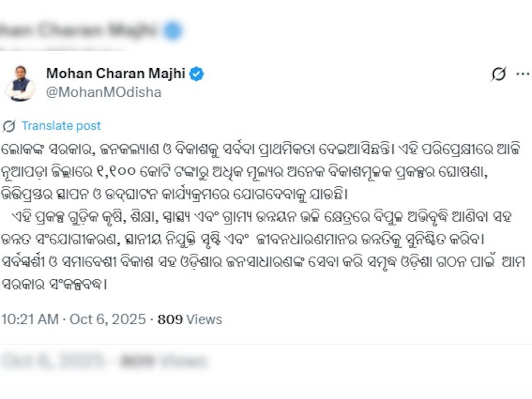This screenshot has width=532, height=399.
Task: Click the bold 809 view count
Action: (x=170, y=319)
